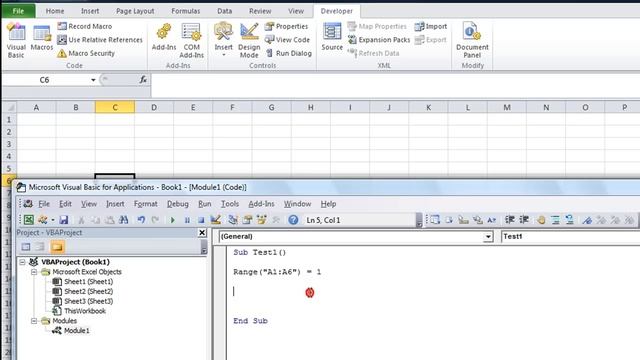Click View Code icon in Project pane
The width and height of the screenshot is (640, 360).
click(x=26, y=247)
